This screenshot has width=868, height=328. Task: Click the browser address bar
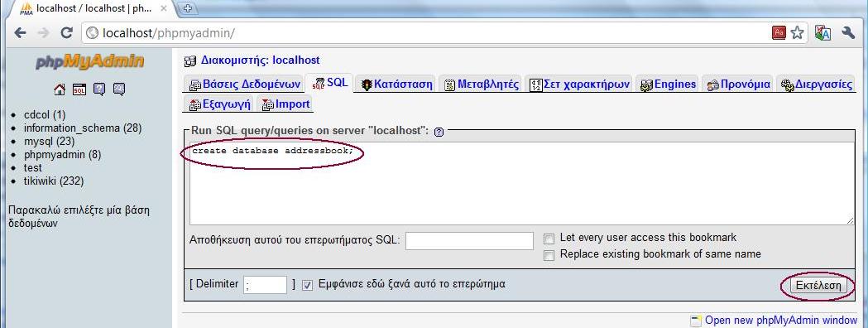coord(426,33)
